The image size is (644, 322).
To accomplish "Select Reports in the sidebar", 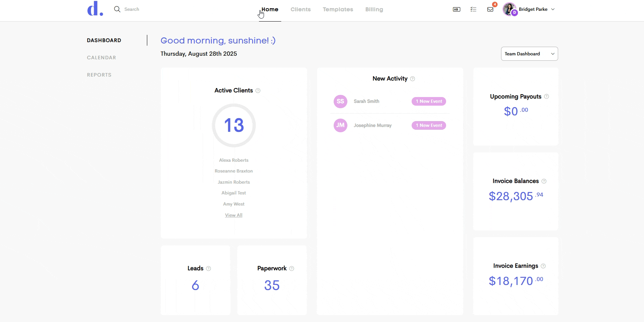I will pos(99,75).
